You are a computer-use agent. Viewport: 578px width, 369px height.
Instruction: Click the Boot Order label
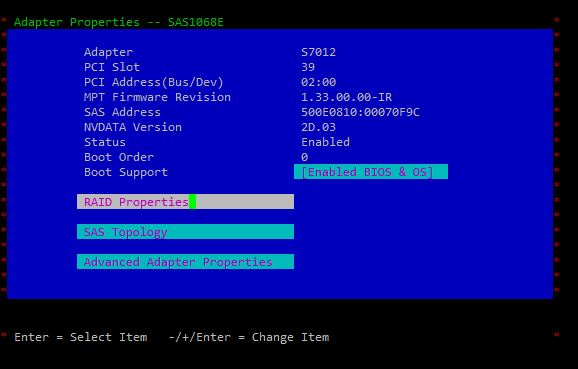pos(119,157)
